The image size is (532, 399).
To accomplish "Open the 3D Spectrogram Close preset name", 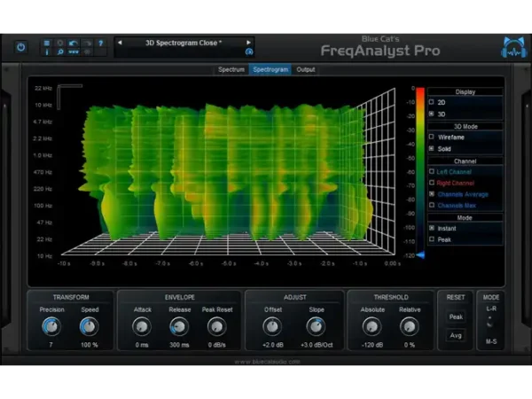I will pyautogui.click(x=184, y=43).
